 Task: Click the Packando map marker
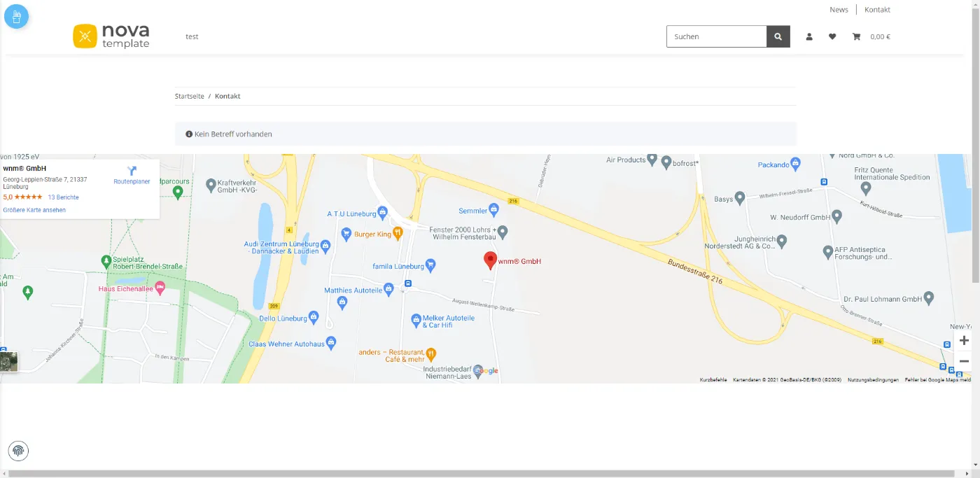[x=796, y=164]
